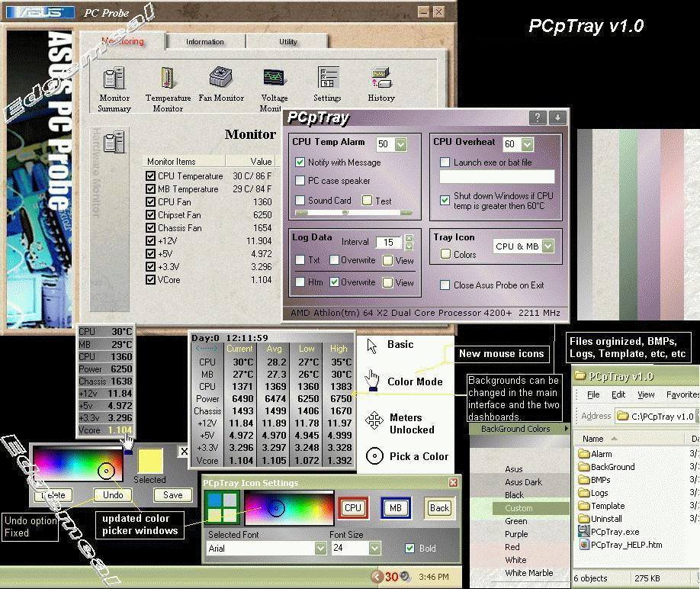This screenshot has height=589, width=700.
Task: Open Tray Icon CPU & MB dropdown
Action: pos(548,246)
